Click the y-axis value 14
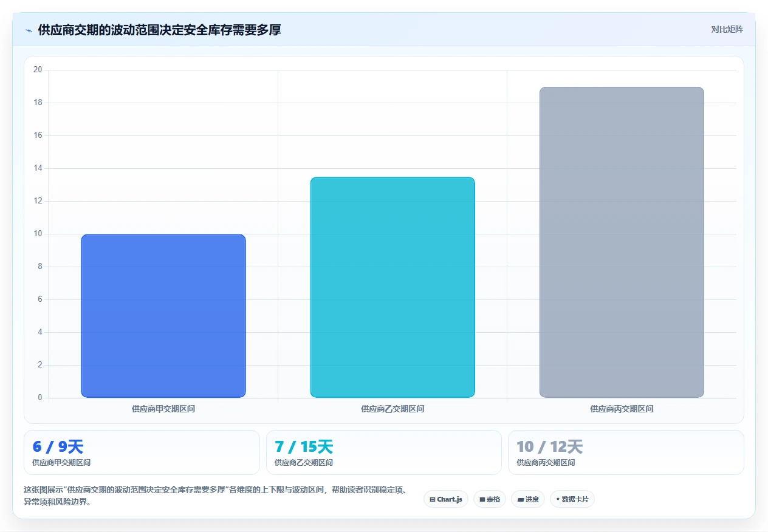The width and height of the screenshot is (768, 532). (38, 168)
